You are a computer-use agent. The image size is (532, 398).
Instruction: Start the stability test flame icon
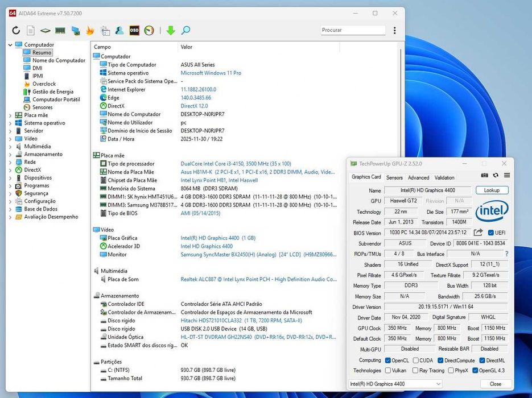tap(90, 31)
